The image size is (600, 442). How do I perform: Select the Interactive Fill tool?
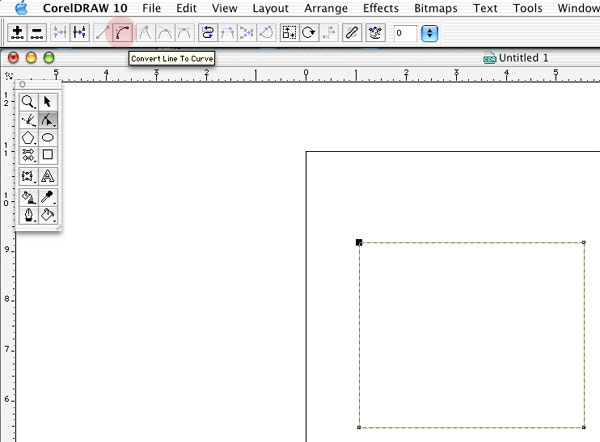tap(28, 197)
